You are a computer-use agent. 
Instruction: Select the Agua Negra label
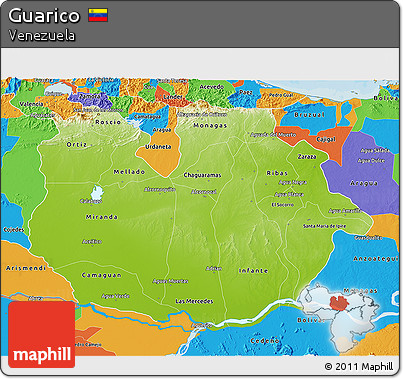[x=293, y=182]
